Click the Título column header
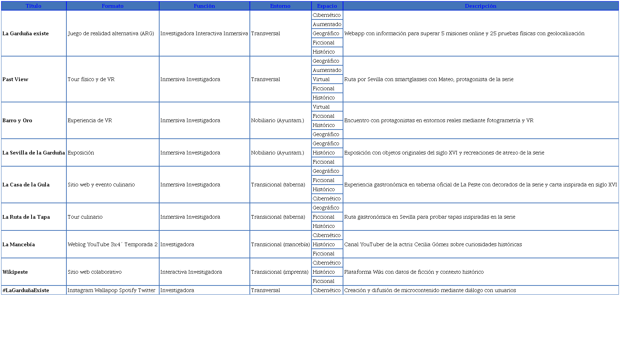The width and height of the screenshot is (620, 364). (x=33, y=6)
